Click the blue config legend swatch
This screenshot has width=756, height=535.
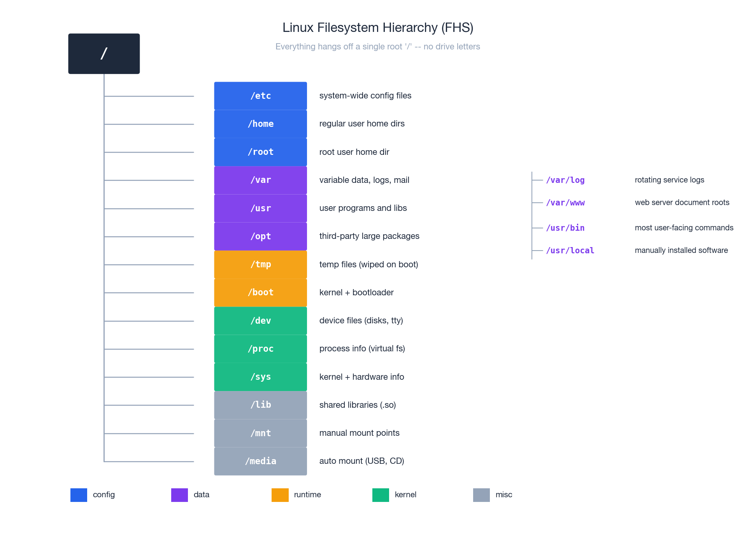(x=79, y=495)
